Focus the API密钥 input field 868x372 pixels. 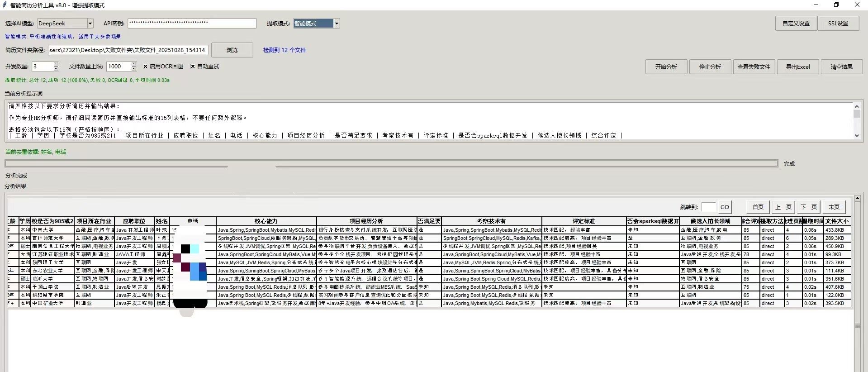192,23
